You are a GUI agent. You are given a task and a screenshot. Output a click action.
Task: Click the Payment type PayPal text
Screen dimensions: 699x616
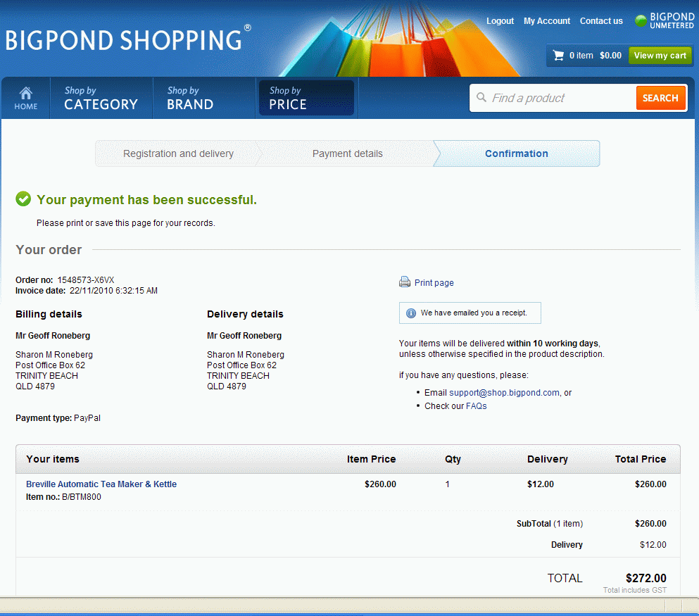coord(58,418)
